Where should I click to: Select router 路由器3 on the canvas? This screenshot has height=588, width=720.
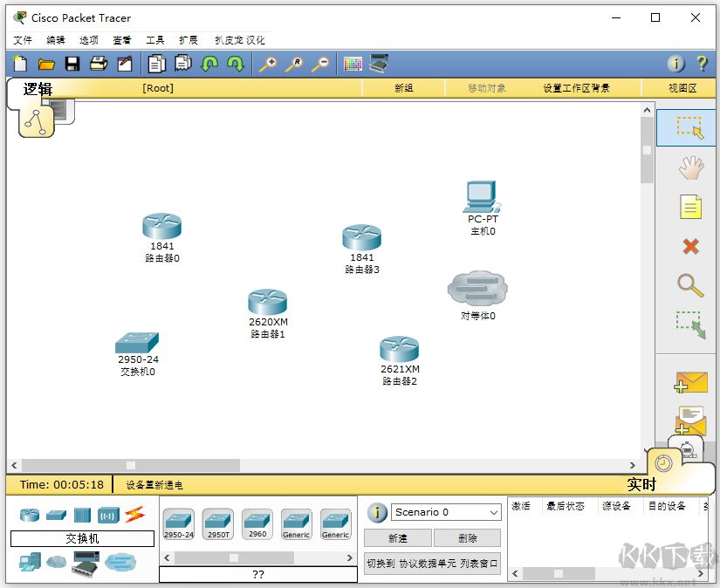pyautogui.click(x=362, y=237)
